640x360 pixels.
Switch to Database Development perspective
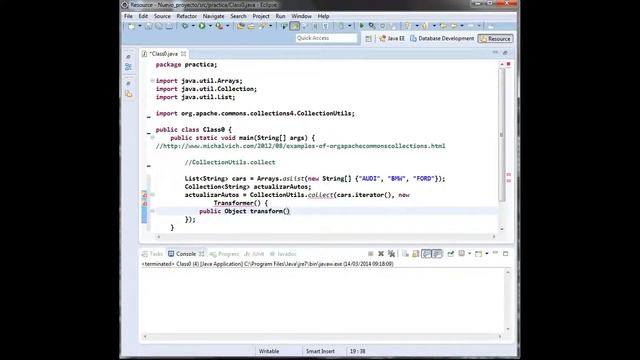[x=442, y=38]
